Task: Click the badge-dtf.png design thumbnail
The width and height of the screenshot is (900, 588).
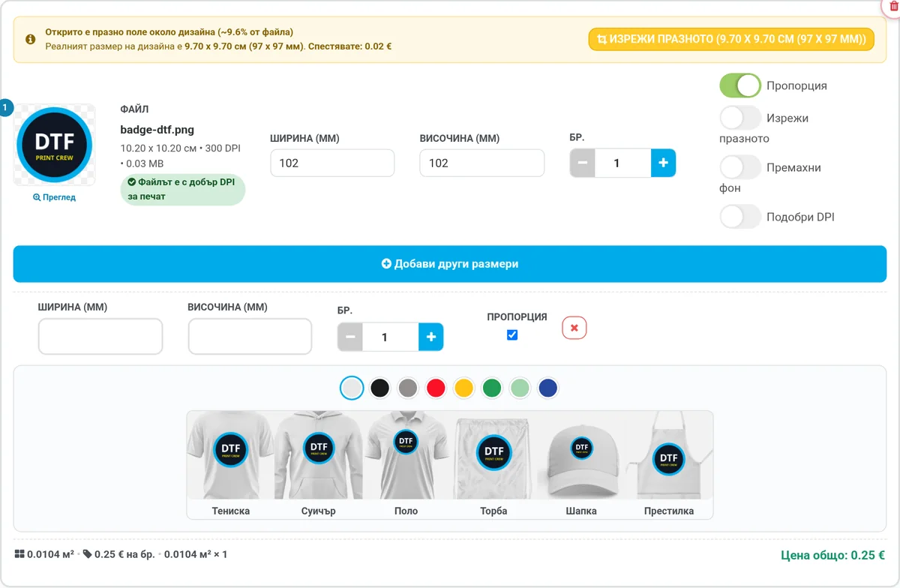Action: click(x=54, y=145)
